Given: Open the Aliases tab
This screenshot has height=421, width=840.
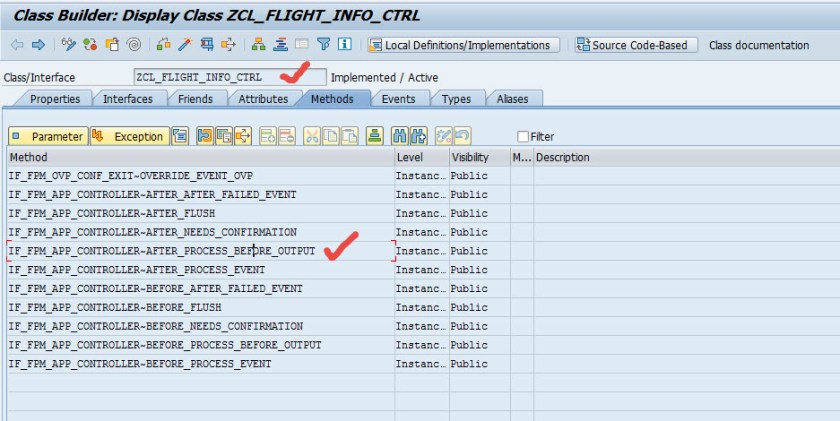Looking at the screenshot, I should click(x=512, y=99).
